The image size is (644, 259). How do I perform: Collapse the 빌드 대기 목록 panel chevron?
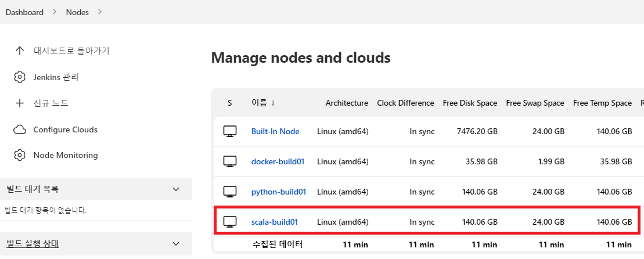tap(176, 189)
